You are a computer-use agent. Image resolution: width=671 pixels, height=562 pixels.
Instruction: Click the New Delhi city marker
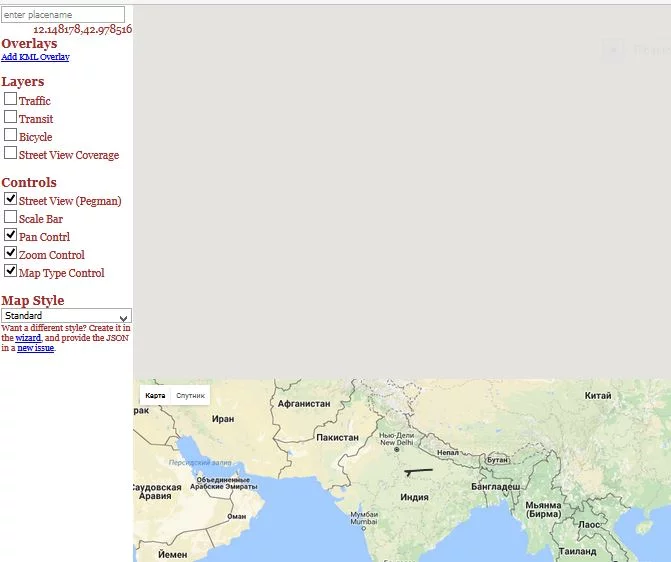(x=397, y=449)
